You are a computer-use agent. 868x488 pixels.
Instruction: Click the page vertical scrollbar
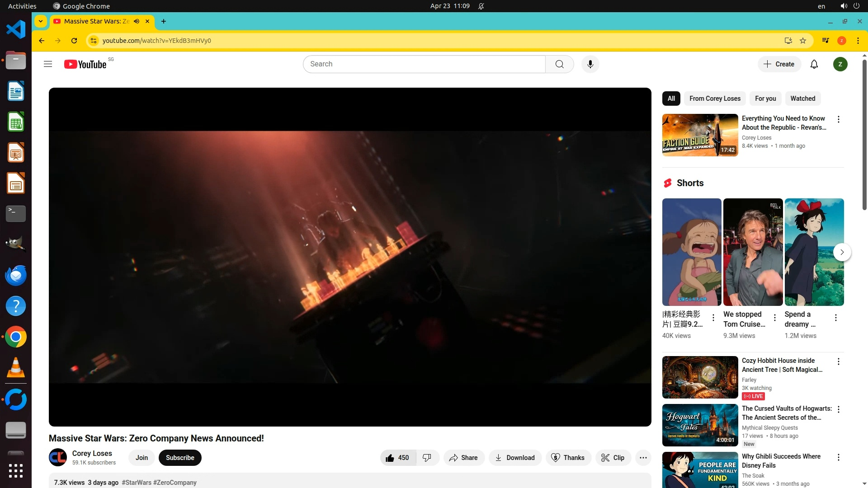click(x=864, y=136)
